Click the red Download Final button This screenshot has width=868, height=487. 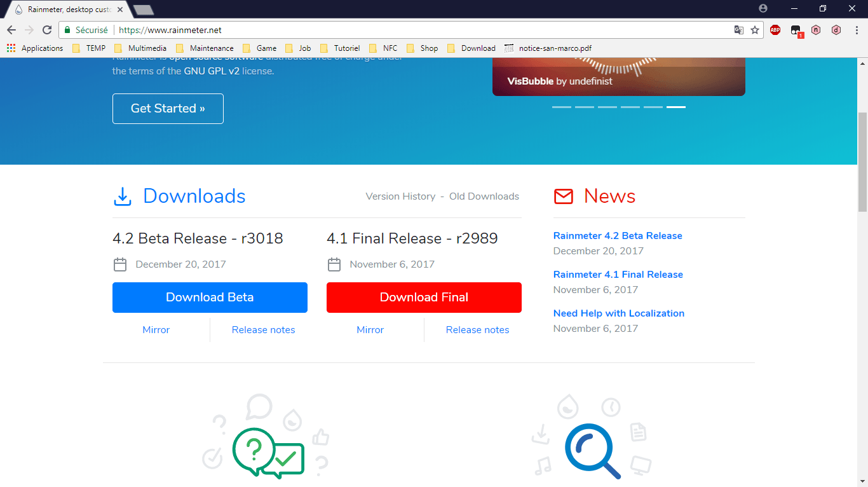424,298
